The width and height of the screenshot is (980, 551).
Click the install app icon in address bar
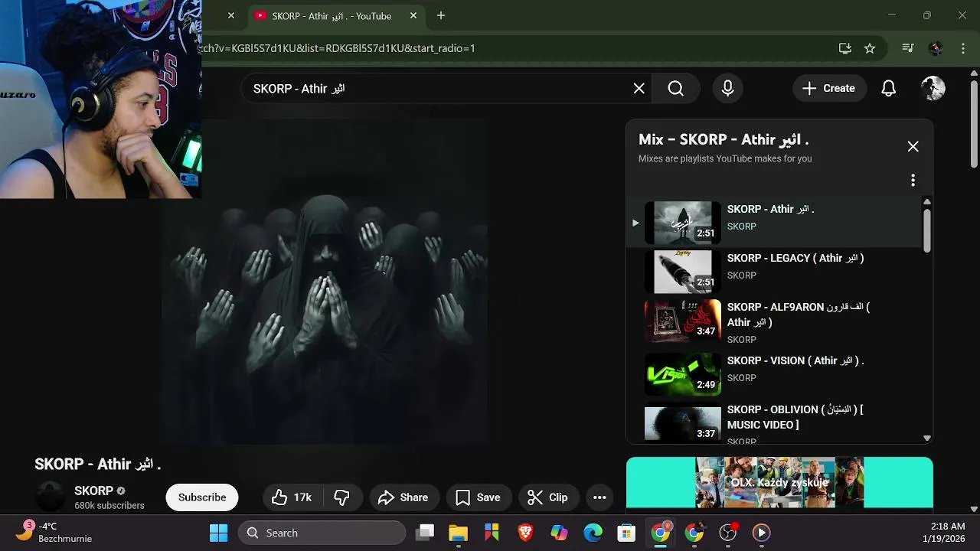click(x=845, y=48)
